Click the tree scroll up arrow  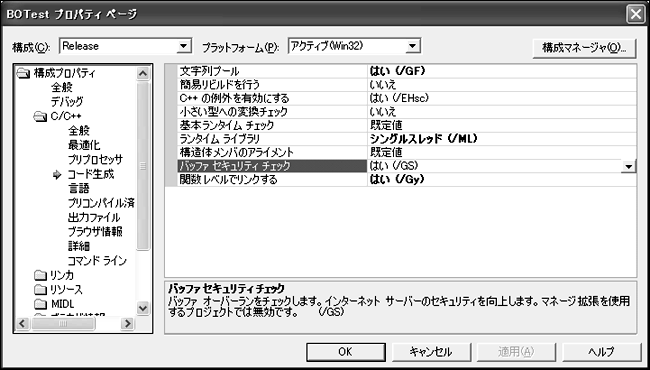(143, 75)
